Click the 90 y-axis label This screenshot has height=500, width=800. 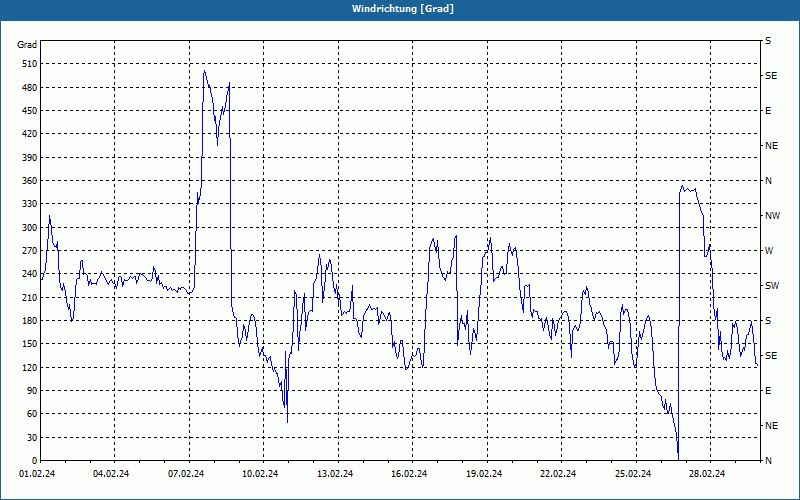tap(32, 391)
